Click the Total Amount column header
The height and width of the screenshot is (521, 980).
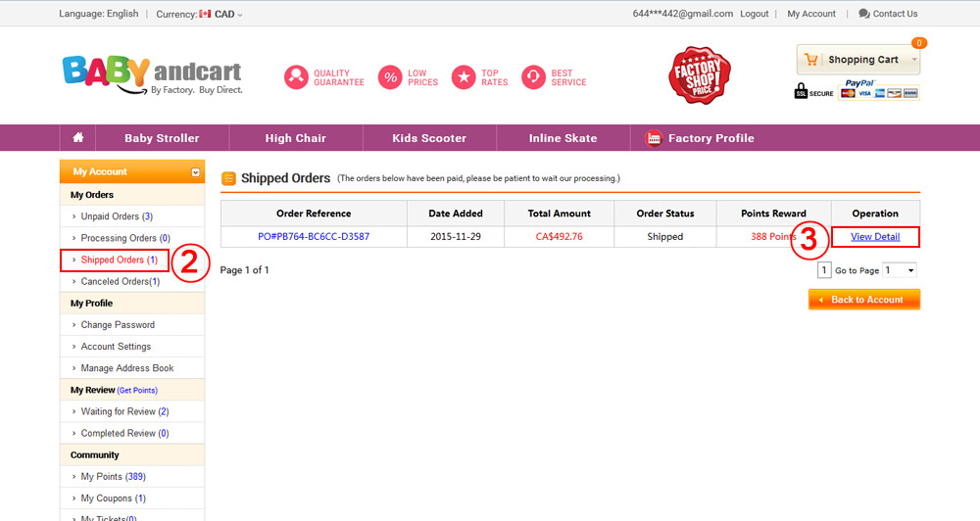[x=559, y=213]
